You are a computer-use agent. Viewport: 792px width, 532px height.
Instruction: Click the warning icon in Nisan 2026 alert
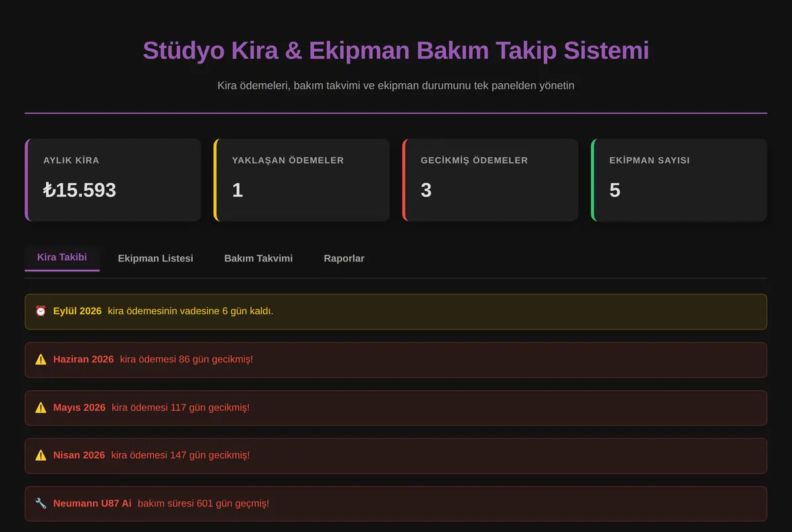(x=41, y=455)
